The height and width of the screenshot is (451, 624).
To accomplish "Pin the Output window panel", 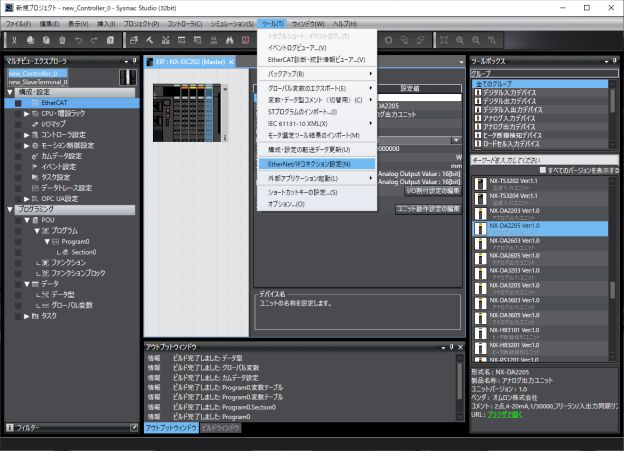I will tap(451, 346).
